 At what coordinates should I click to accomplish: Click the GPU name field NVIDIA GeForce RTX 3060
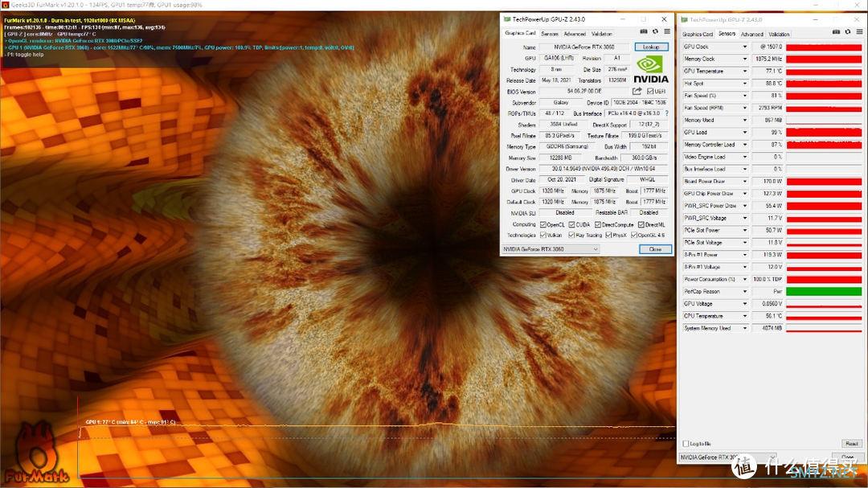click(584, 47)
